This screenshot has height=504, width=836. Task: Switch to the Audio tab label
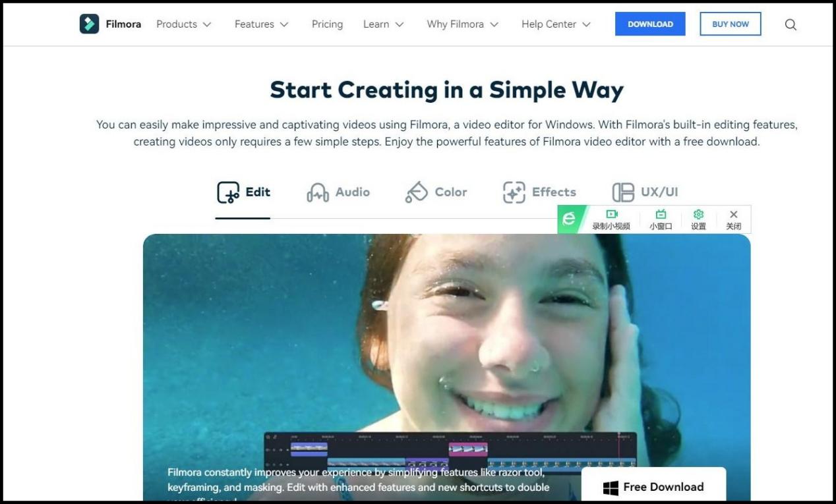point(353,192)
